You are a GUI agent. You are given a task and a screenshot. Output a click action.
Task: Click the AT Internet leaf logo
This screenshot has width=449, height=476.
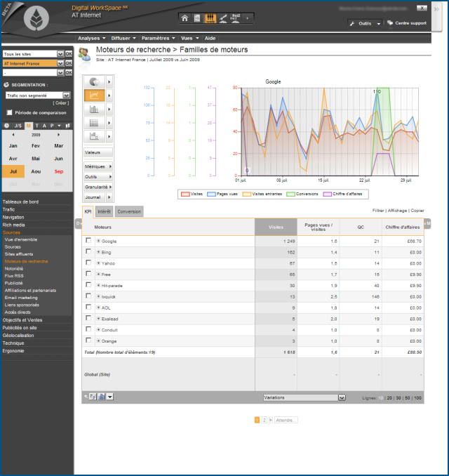coord(36,18)
